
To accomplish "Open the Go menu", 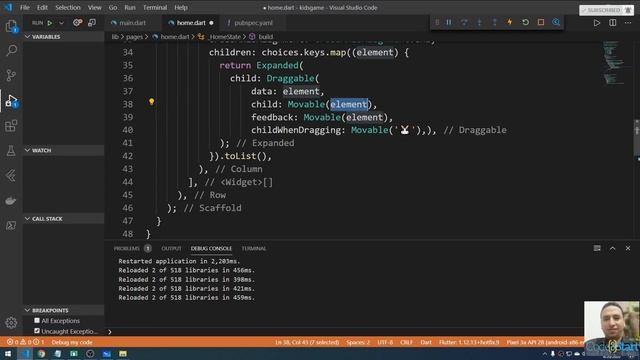I will coord(113,7).
